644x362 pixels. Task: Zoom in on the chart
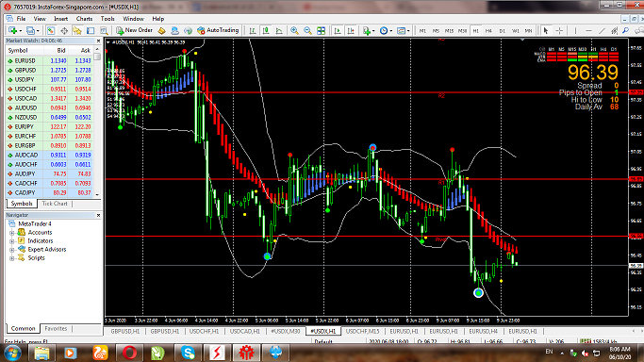click(x=294, y=30)
